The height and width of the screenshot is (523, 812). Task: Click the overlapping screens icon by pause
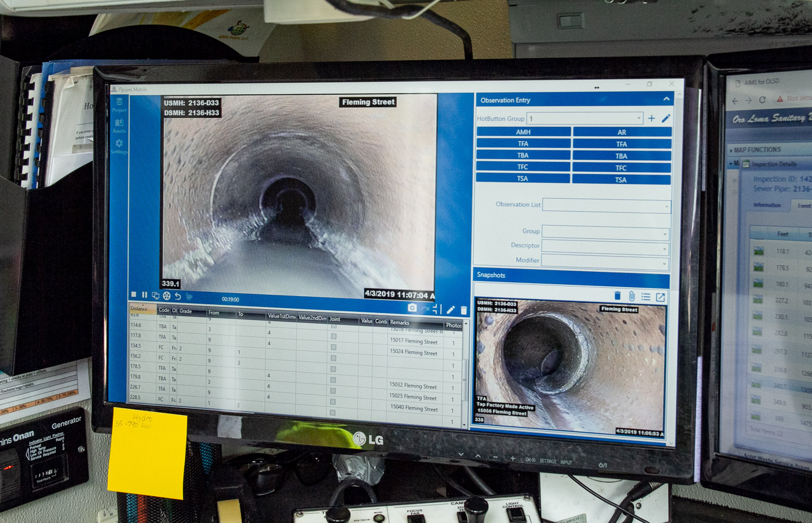(155, 296)
